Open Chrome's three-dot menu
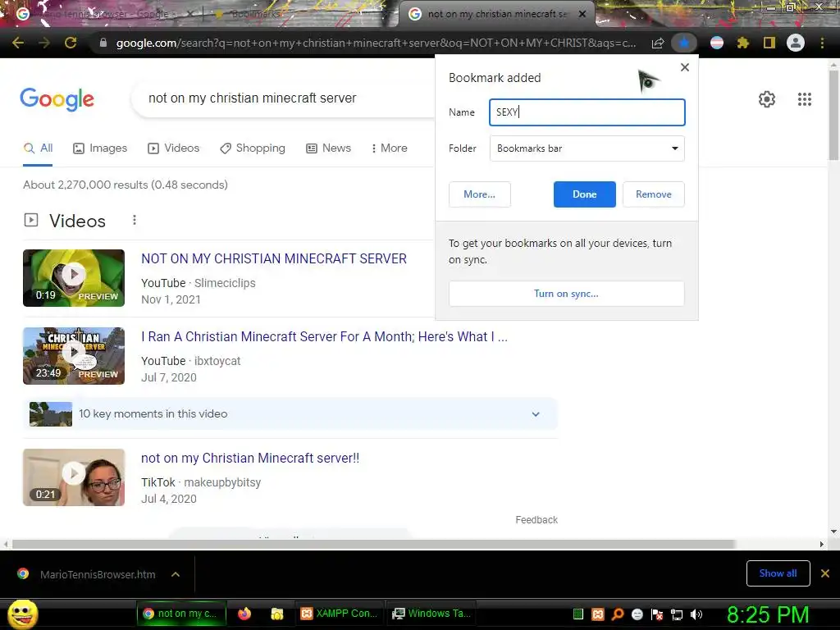 [822, 43]
